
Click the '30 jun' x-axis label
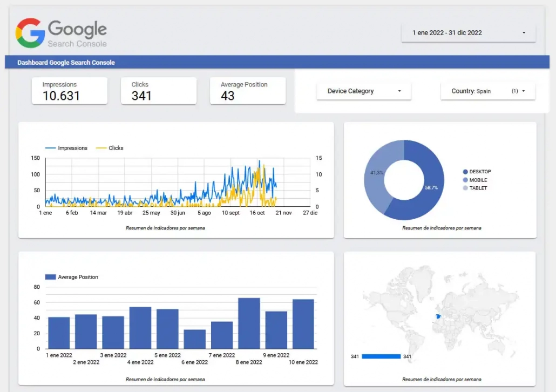[178, 213]
